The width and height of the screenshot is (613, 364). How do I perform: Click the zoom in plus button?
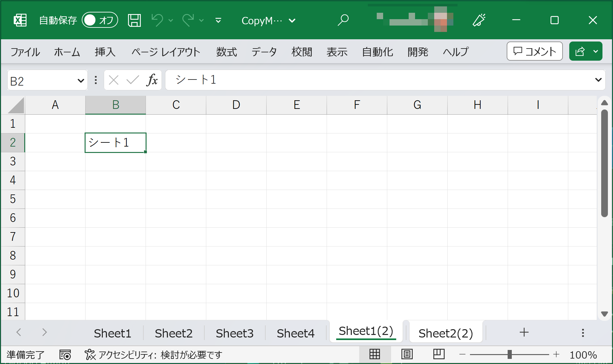556,354
